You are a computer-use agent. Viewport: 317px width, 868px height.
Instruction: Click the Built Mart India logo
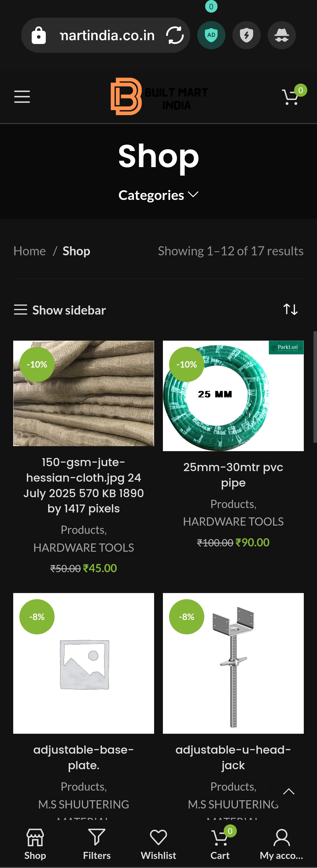(x=159, y=97)
